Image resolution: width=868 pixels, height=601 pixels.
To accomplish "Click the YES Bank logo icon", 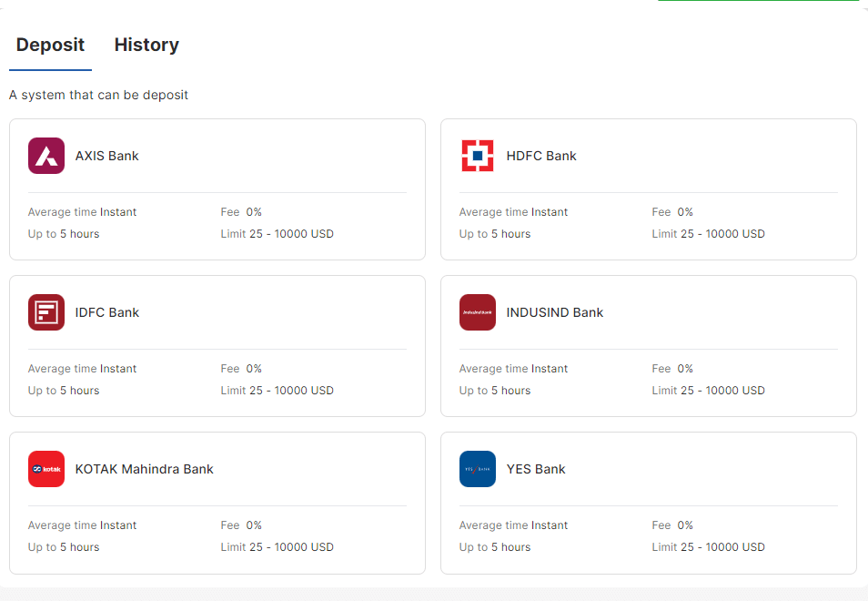I will 478,469.
